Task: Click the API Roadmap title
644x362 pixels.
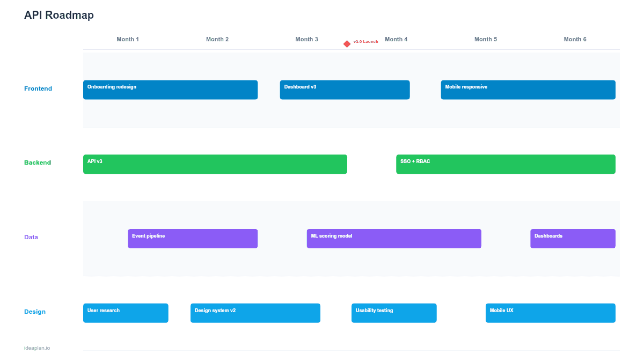Action: (x=59, y=16)
